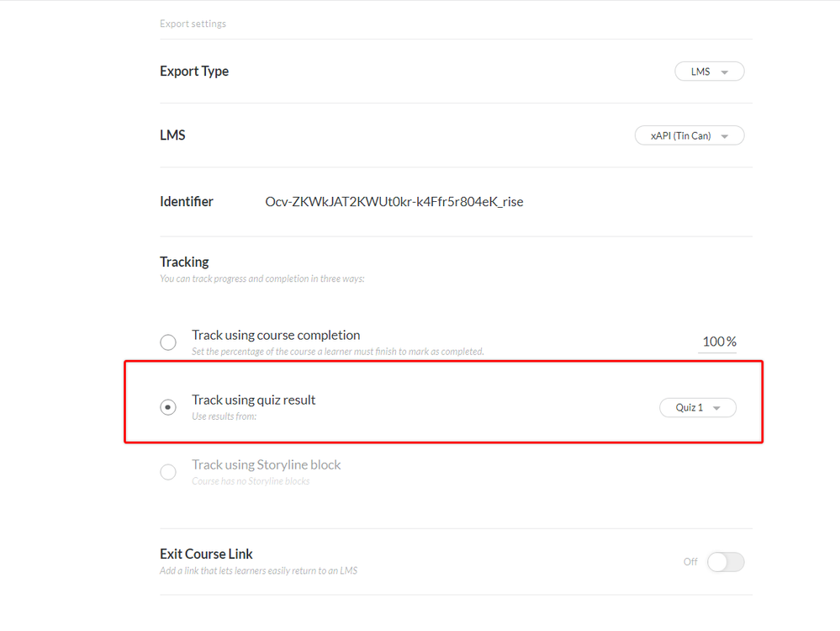Open the Export Type dropdown showing LMS
Image resolution: width=840 pixels, height=631 pixels.
coord(709,72)
